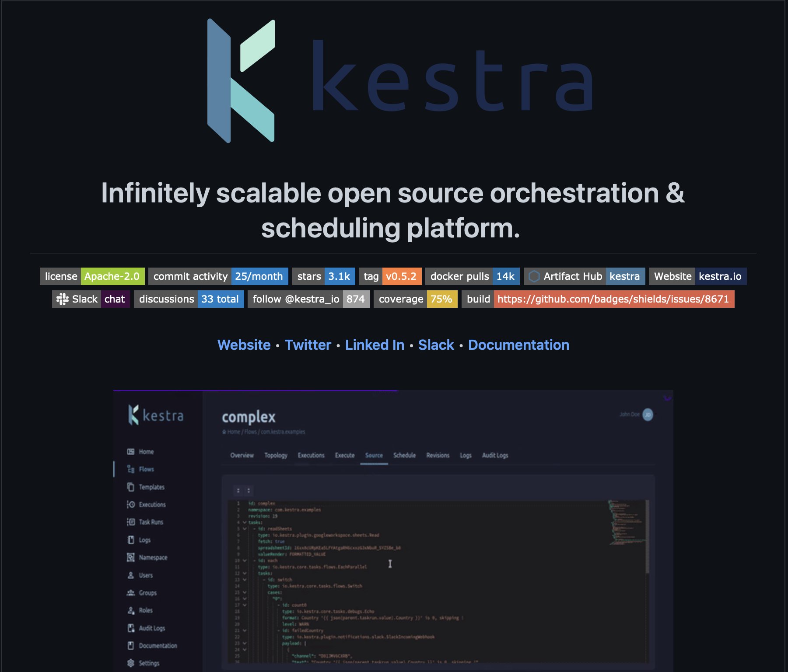Screen dimensions: 788x672
Task: Open the tag v0.5.2 badge
Action: (x=390, y=276)
